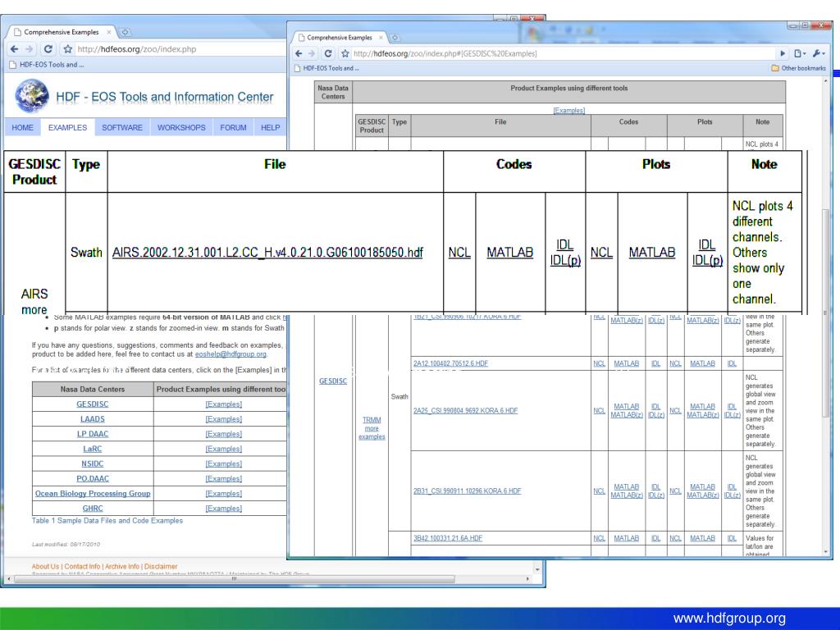Image resolution: width=840 pixels, height=630 pixels.
Task: Click forward arrow in the front browser window
Action: [x=312, y=53]
